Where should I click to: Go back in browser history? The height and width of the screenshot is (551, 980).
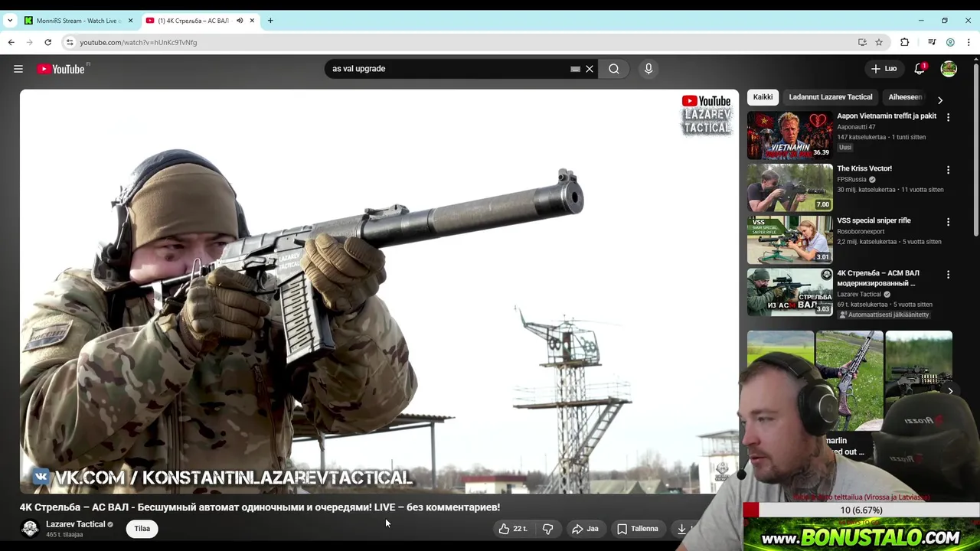tap(11, 42)
